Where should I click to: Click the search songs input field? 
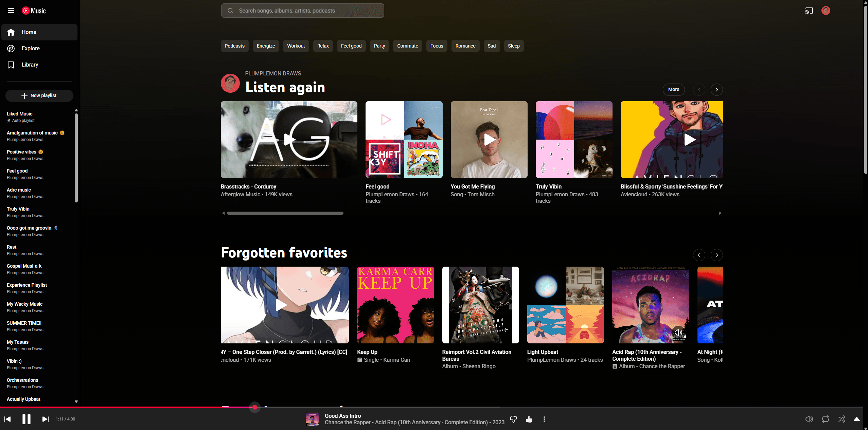(302, 11)
